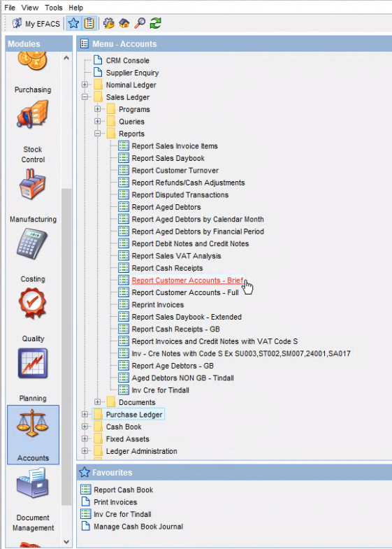Open Report Customer Accounts - Brief link

pos(187,280)
